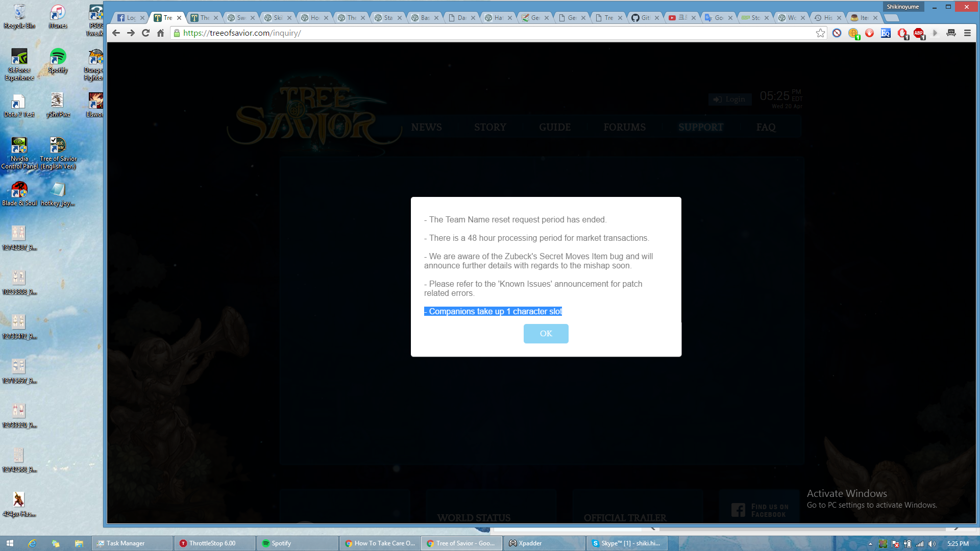Viewport: 980px width, 551px height.
Task: Click the AdBlock Plus ABP extension icon
Action: 919,33
